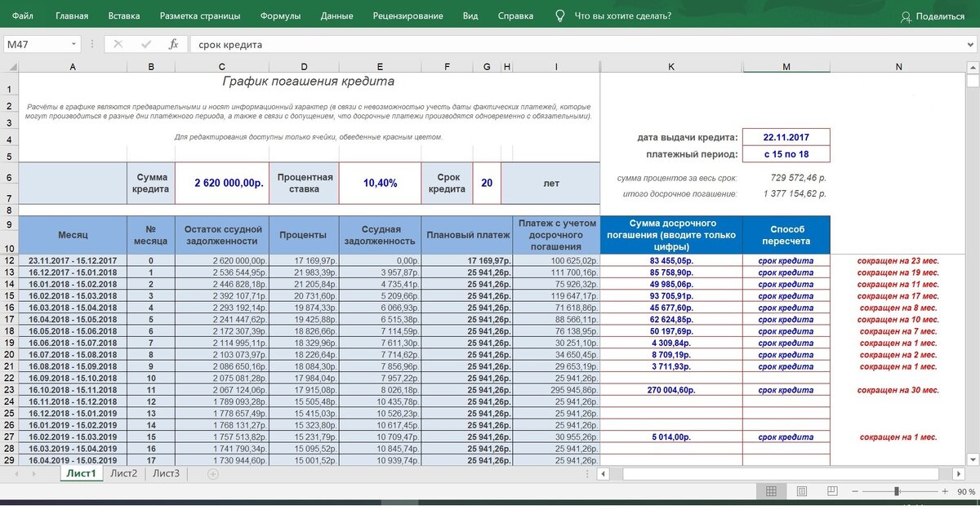Select the title 'График погашения кредита'
The image size is (980, 514).
[x=309, y=82]
